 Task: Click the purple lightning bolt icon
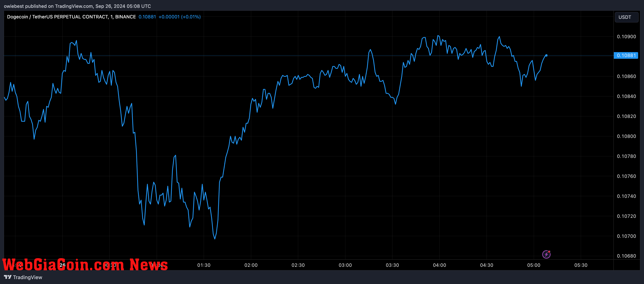(x=546, y=254)
